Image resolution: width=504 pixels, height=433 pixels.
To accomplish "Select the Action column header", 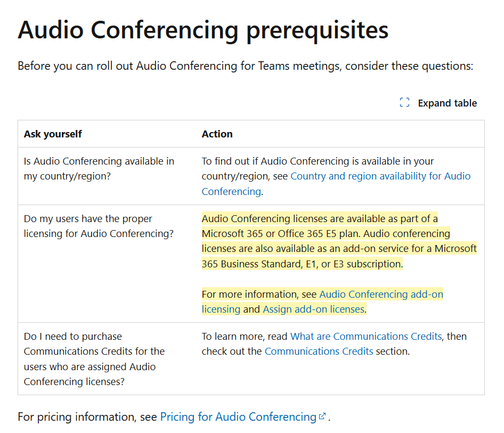I will 217,134.
